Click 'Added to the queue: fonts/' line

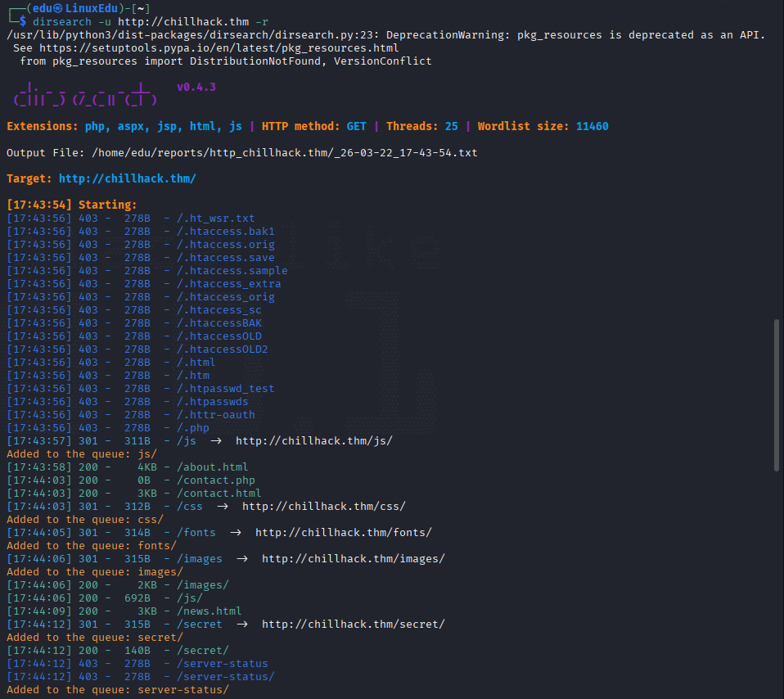tap(92, 545)
